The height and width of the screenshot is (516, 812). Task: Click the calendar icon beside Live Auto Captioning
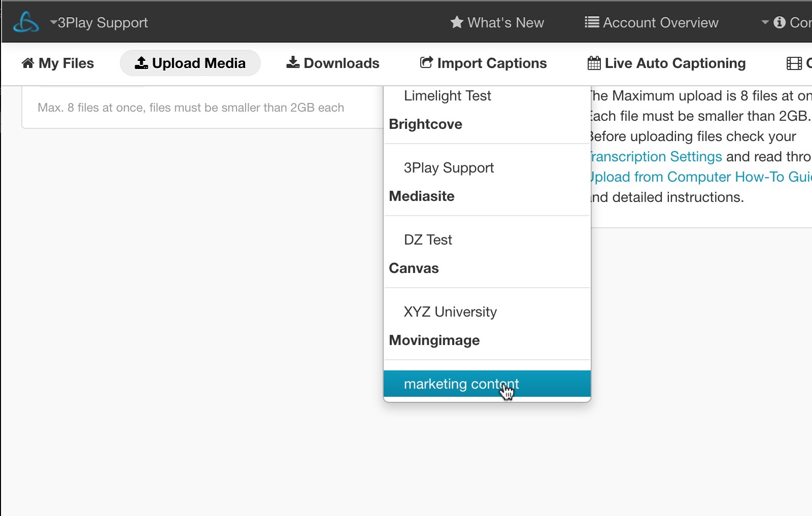594,63
